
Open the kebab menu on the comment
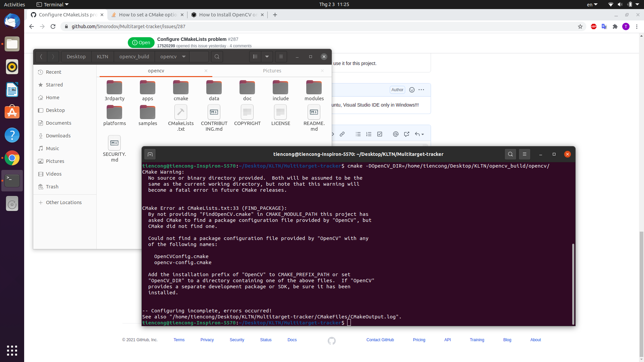(421, 90)
